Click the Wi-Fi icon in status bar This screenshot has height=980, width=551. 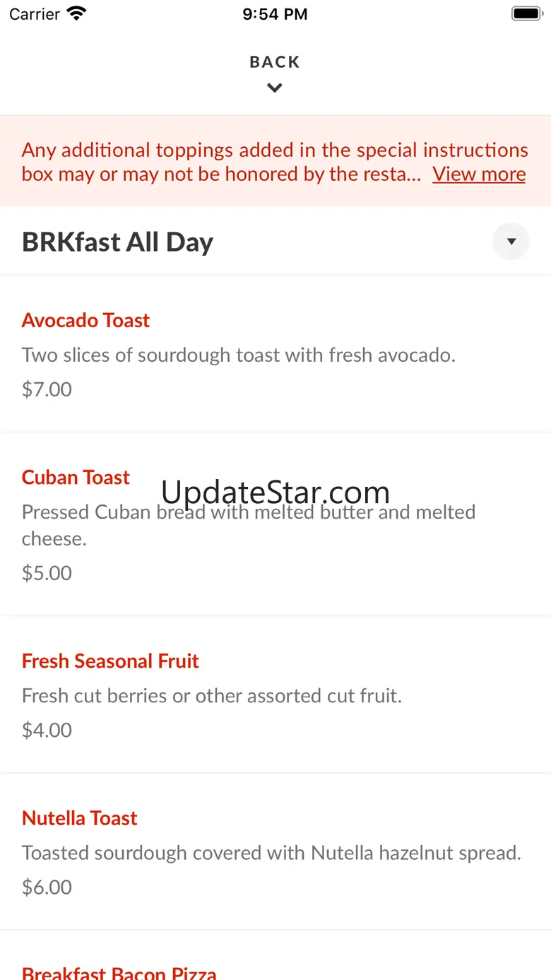pyautogui.click(x=76, y=13)
